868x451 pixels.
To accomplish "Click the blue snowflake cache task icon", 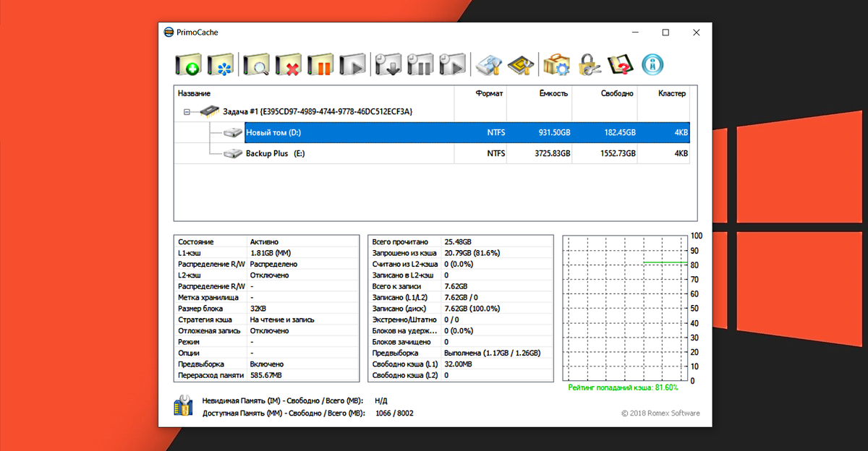I will point(221,64).
